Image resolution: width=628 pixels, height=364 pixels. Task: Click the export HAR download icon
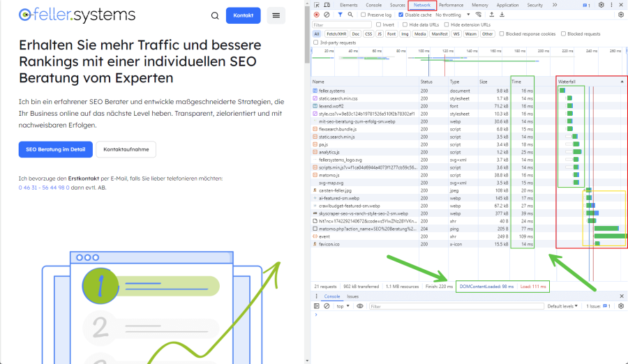click(x=502, y=15)
